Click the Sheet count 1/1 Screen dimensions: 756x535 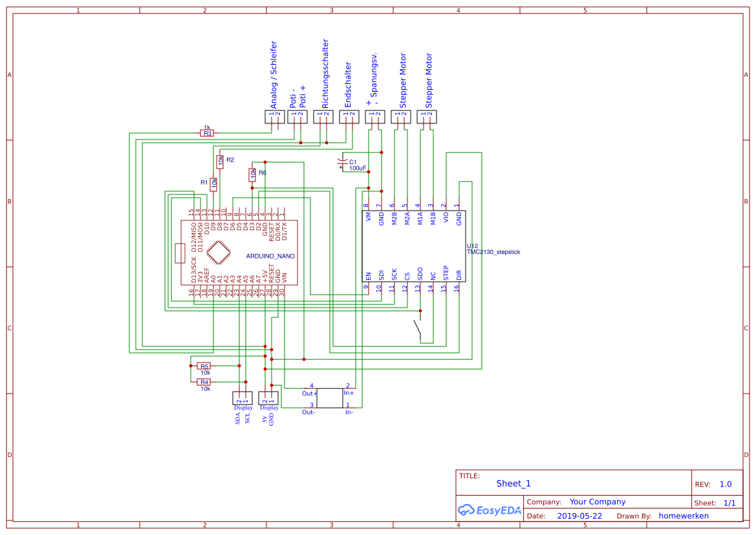pos(729,503)
